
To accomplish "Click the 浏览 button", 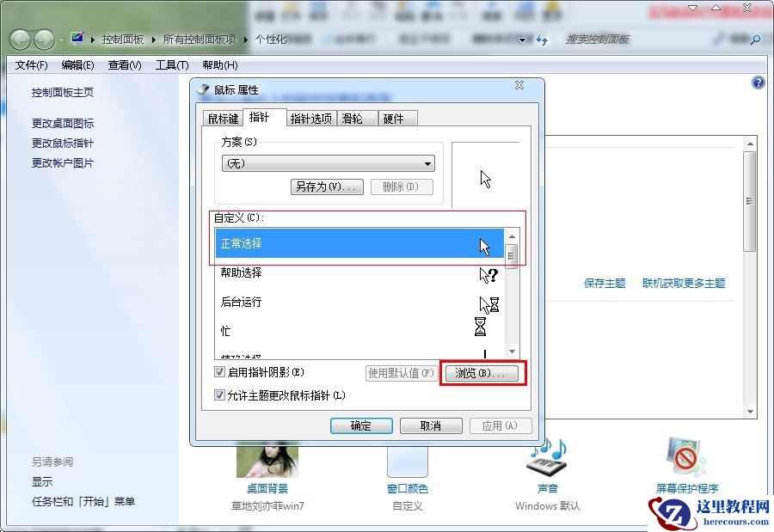I will (x=482, y=372).
